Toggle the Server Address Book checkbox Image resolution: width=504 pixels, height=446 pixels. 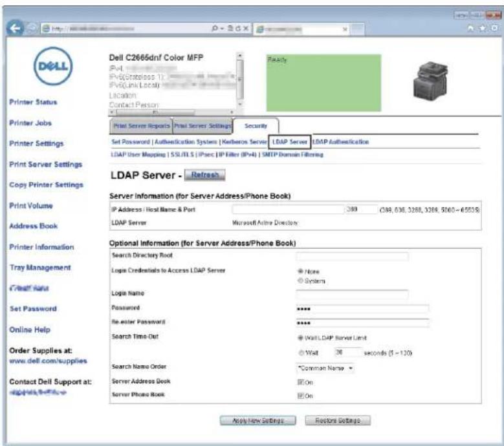(301, 383)
